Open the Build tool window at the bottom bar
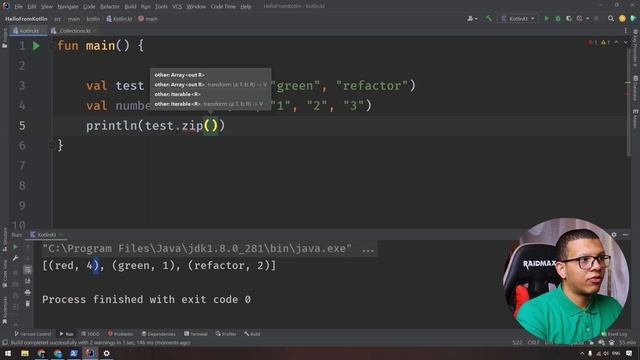 click(x=252, y=334)
